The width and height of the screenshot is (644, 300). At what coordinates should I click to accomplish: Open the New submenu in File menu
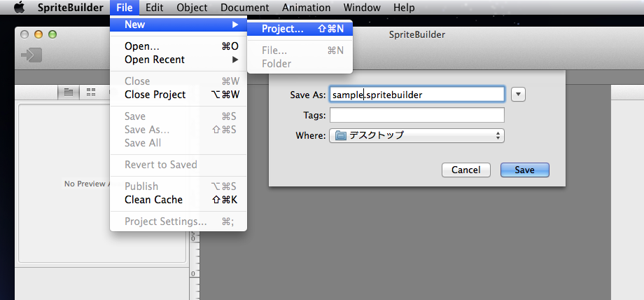pos(178,25)
